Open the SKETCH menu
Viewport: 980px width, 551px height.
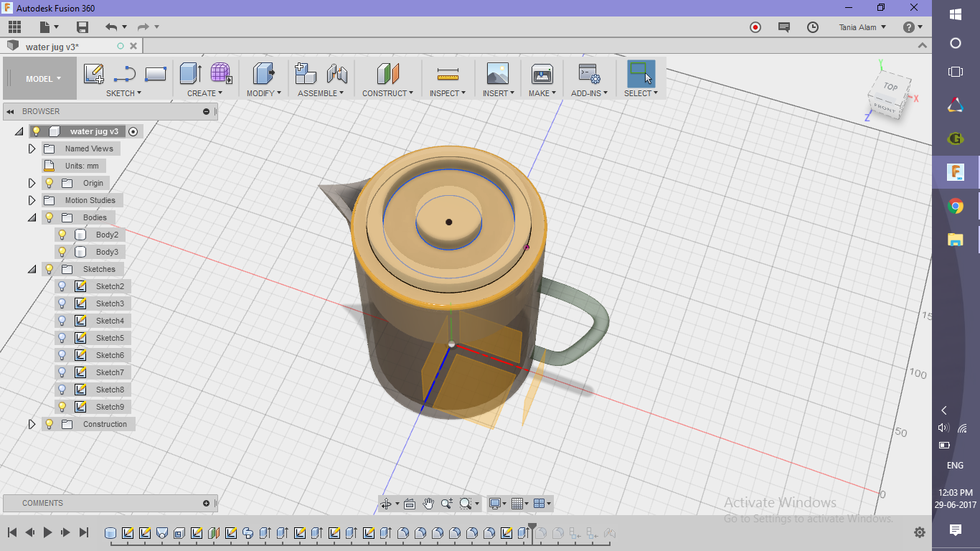pos(123,93)
